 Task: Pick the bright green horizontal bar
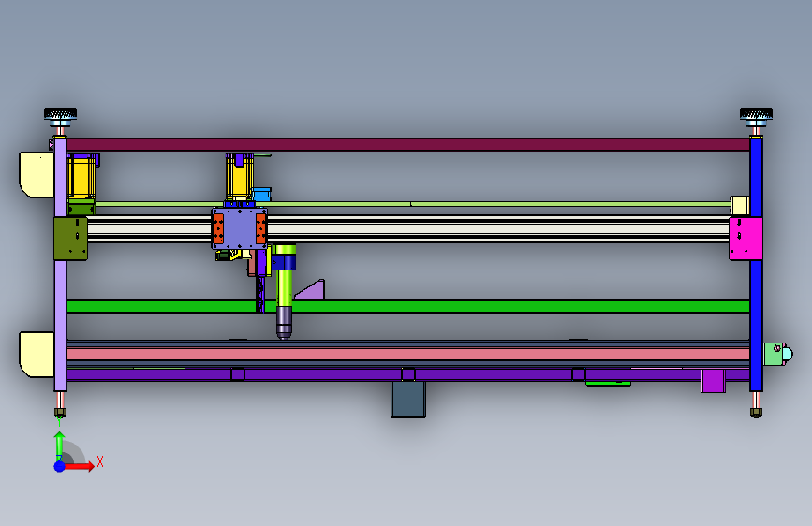[408, 306]
